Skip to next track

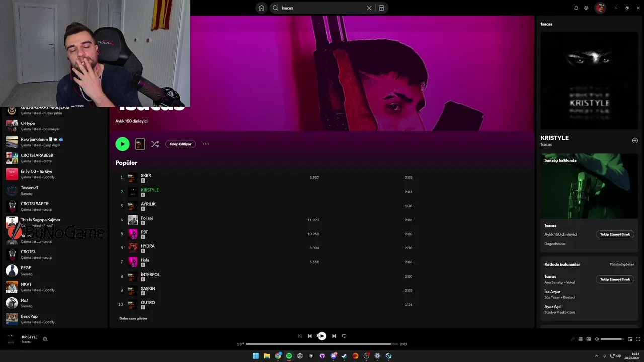334,336
